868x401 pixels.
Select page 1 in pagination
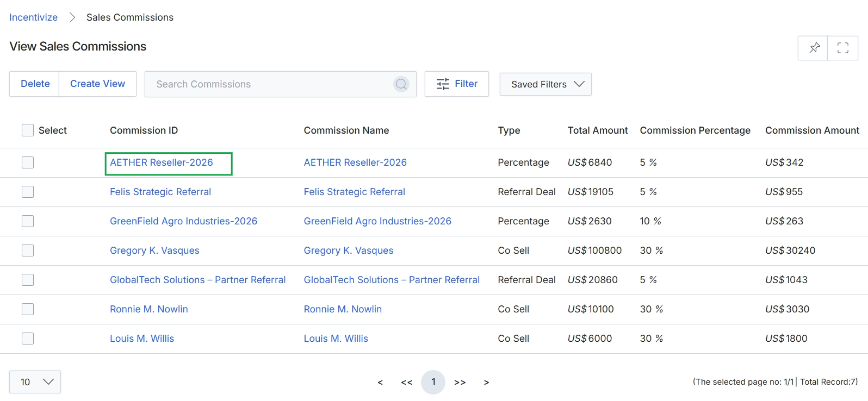tap(433, 382)
